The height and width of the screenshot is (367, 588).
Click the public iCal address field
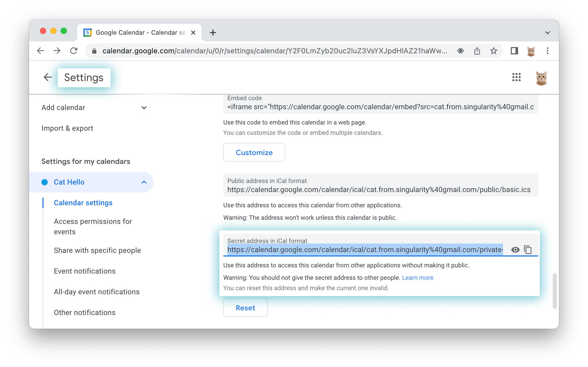[x=381, y=185]
